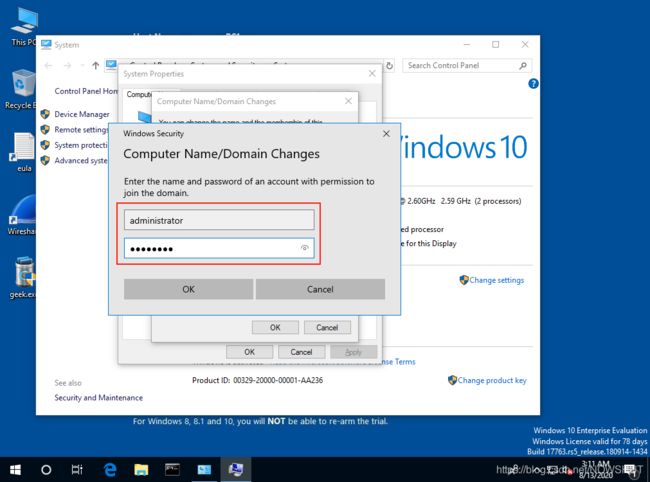The width and height of the screenshot is (650, 482).
Task: Click the forward navigation arrow
Action: 68,65
